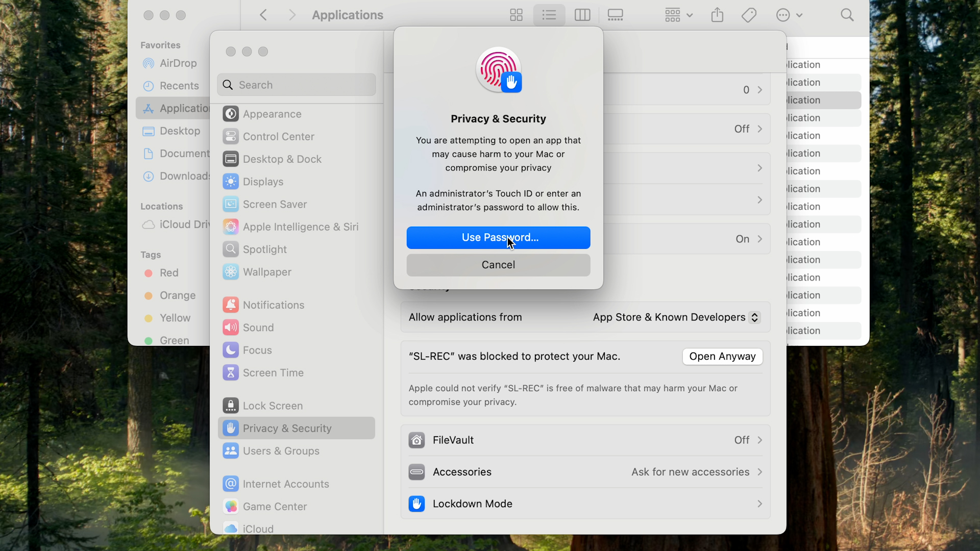Click the Desktop & Dock sidebar icon
The width and height of the screenshot is (980, 551).
click(x=231, y=159)
